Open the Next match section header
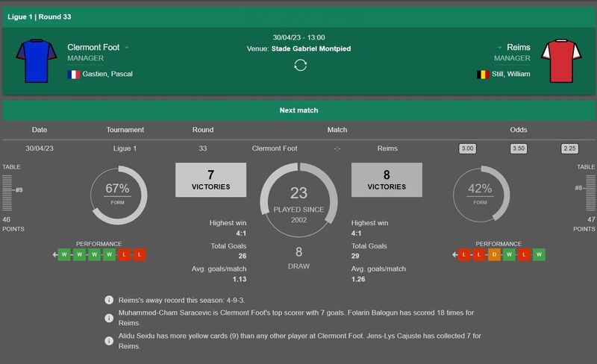The image size is (597, 364). [x=298, y=110]
